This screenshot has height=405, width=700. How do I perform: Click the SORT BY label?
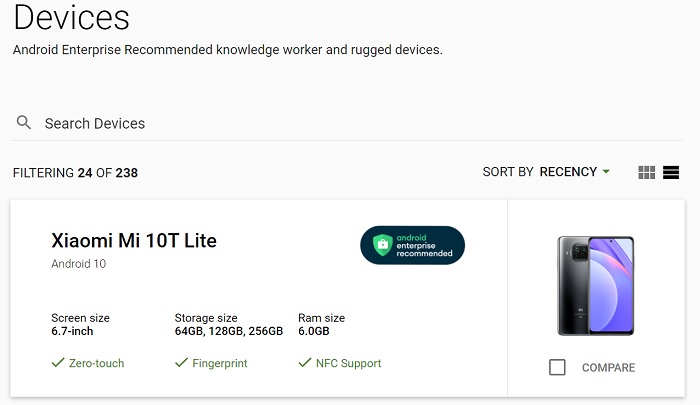point(508,172)
